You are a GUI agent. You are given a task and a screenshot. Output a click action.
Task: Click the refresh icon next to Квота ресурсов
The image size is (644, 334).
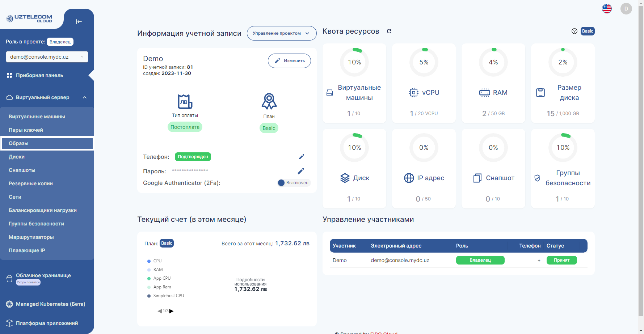click(x=389, y=31)
